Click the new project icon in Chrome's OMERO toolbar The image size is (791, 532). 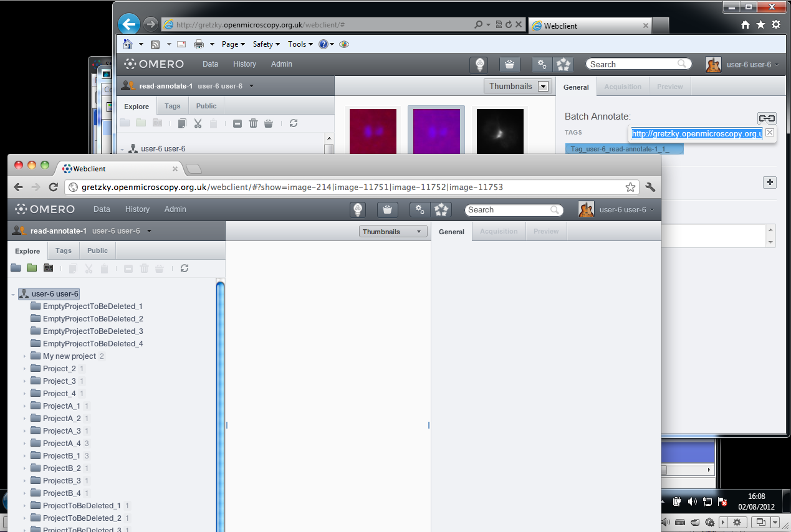(16, 268)
